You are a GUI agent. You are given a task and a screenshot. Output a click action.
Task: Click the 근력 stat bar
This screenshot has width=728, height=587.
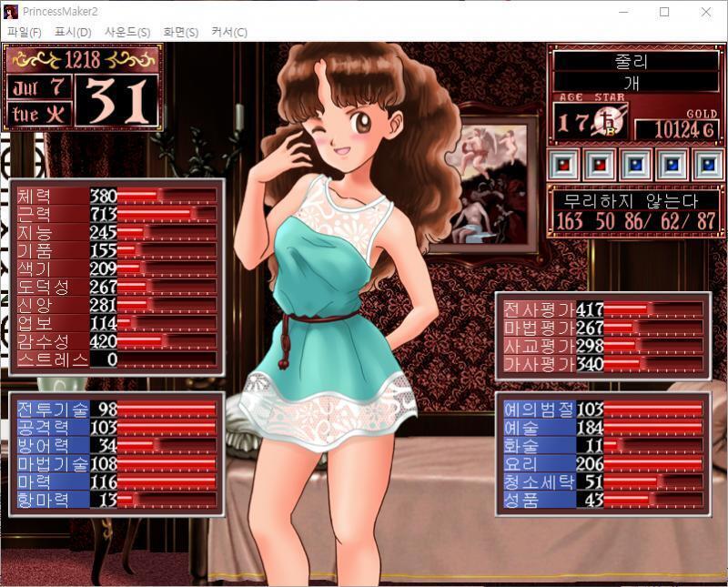pos(167,214)
